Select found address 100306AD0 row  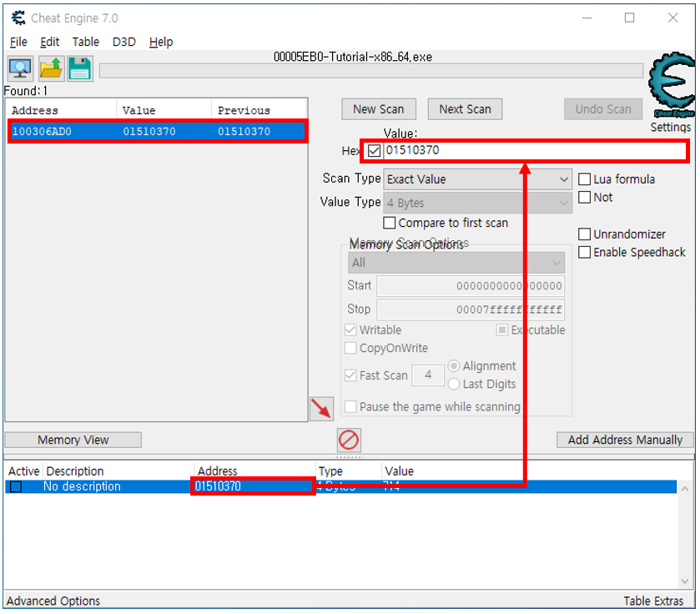tap(158, 132)
